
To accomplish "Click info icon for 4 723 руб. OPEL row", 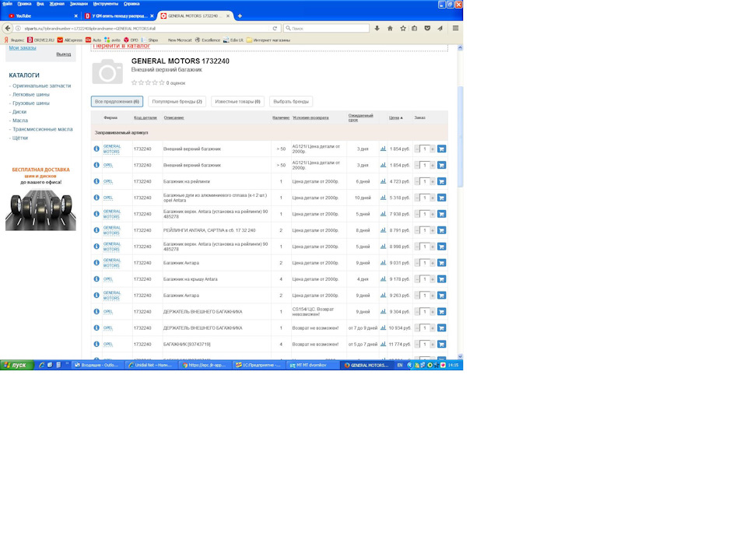I will pos(96,181).
